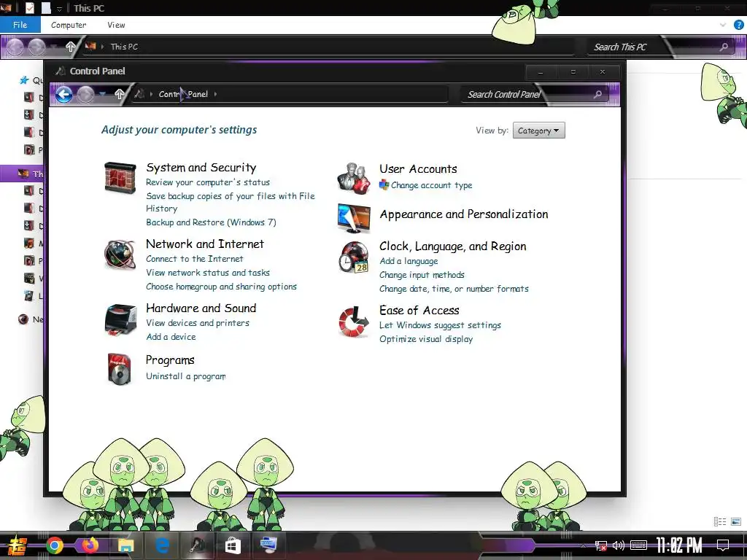Click Save backup copies with File History
The image size is (747, 560).
tap(230, 203)
